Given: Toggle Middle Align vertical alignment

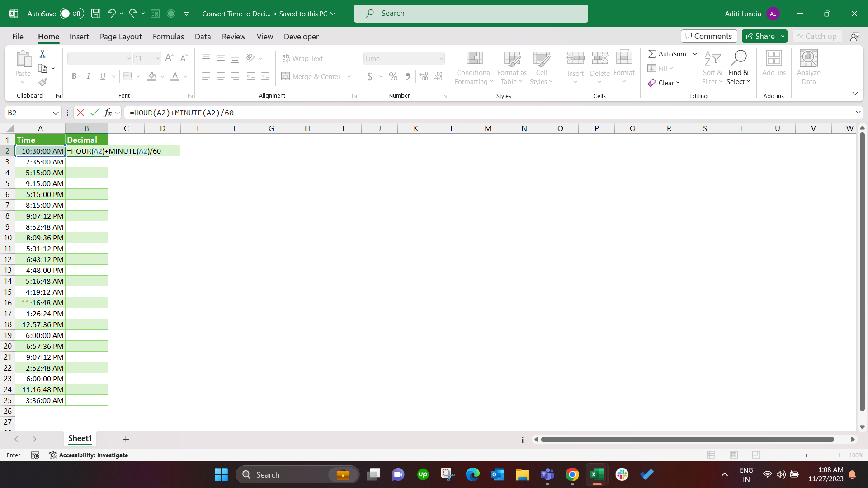Looking at the screenshot, I should click(221, 58).
